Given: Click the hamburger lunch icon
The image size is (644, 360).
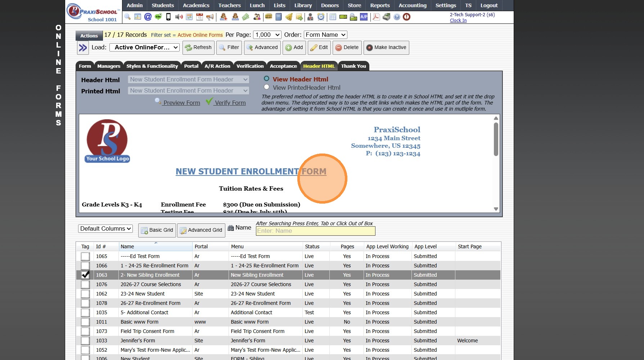Looking at the screenshot, I should pos(269,17).
